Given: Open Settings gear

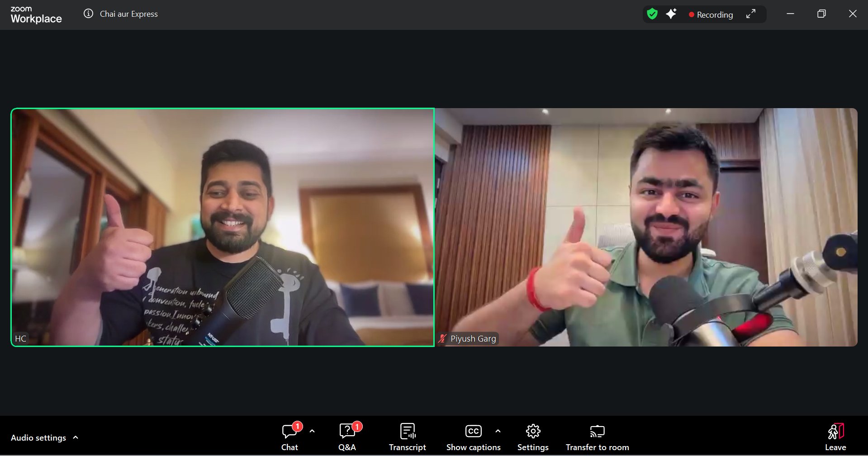Looking at the screenshot, I should coord(533,437).
